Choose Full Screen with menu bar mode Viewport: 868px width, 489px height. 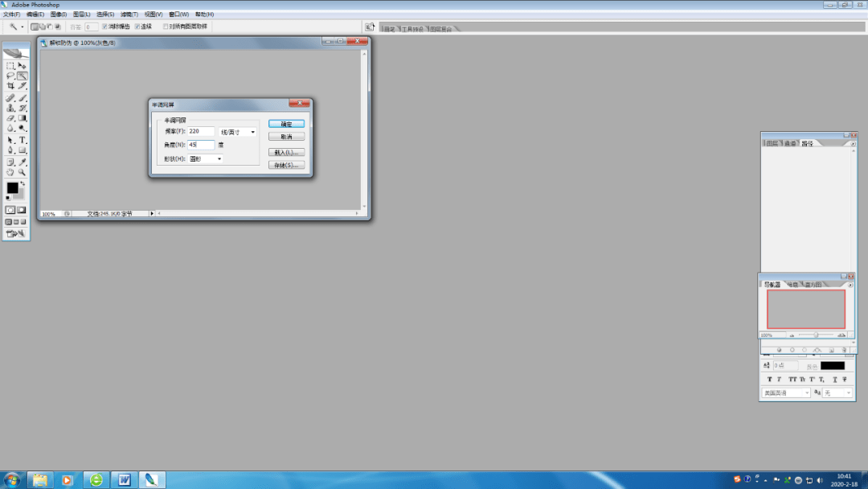(16, 222)
